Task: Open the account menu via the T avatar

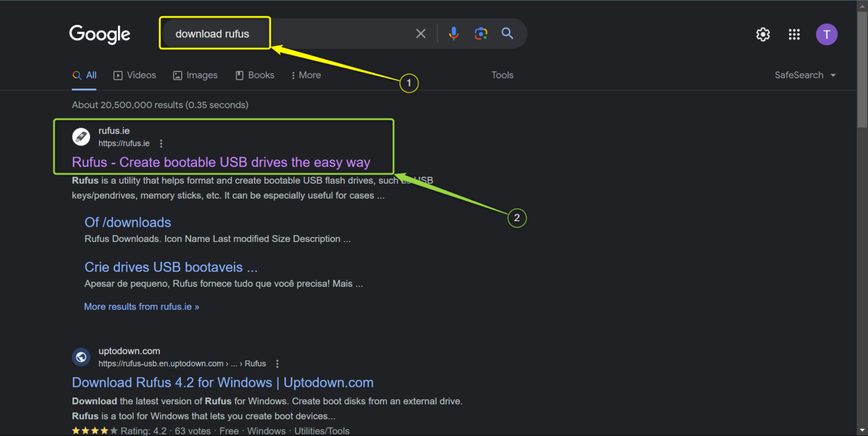Action: coord(827,34)
